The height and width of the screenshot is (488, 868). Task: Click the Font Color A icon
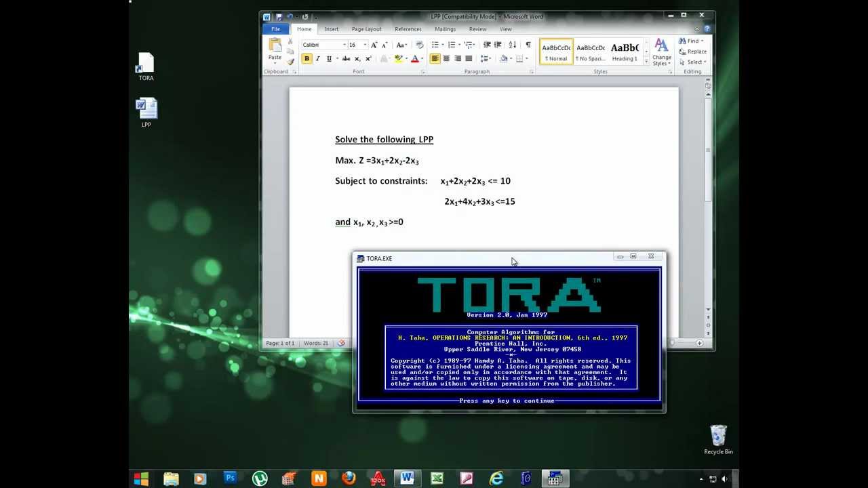point(414,59)
